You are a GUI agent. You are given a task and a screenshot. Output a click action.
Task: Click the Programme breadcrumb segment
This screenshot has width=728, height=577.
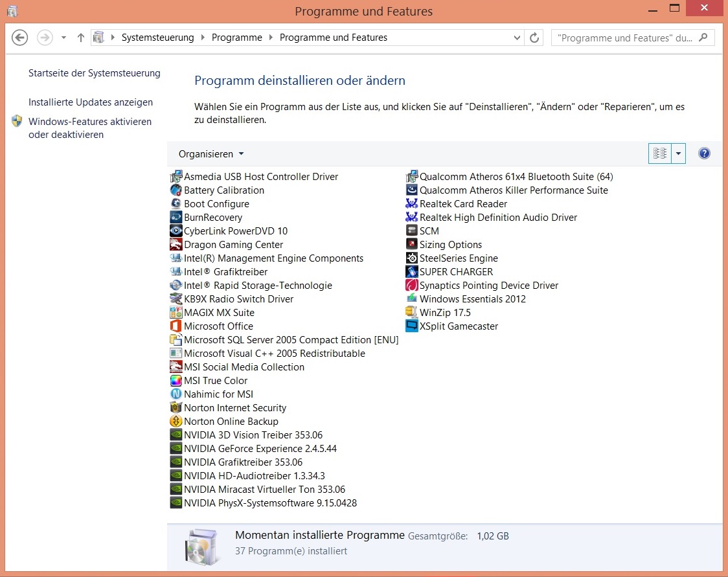(237, 38)
